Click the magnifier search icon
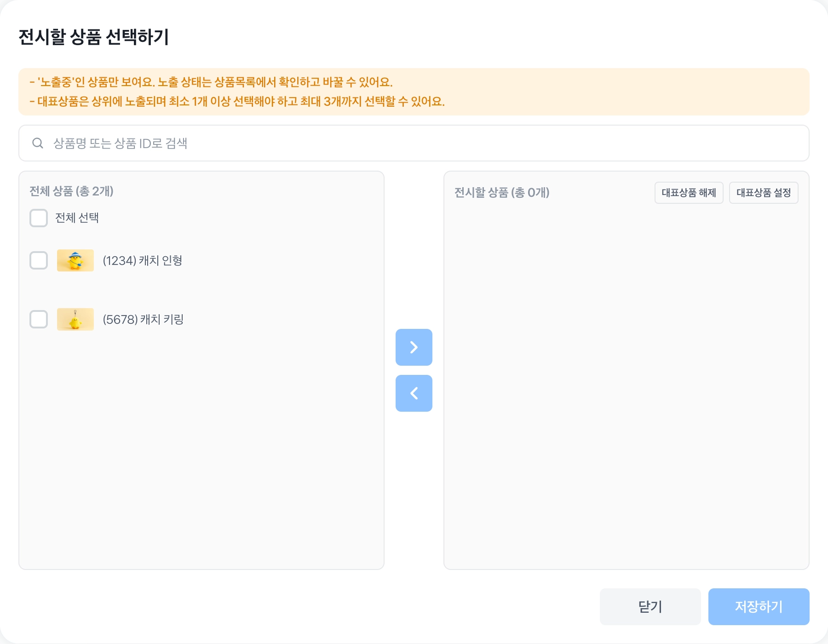The image size is (828, 644). tap(38, 143)
